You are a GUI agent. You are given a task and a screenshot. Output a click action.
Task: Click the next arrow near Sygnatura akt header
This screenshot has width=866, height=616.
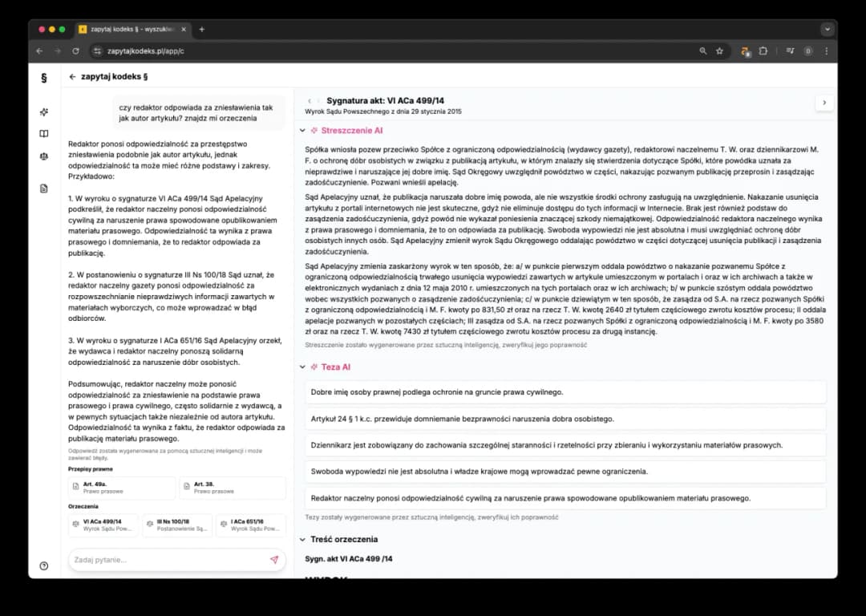[x=824, y=102]
